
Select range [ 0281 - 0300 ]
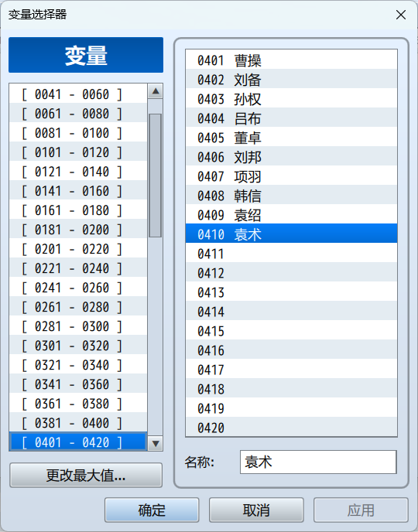[78, 326]
